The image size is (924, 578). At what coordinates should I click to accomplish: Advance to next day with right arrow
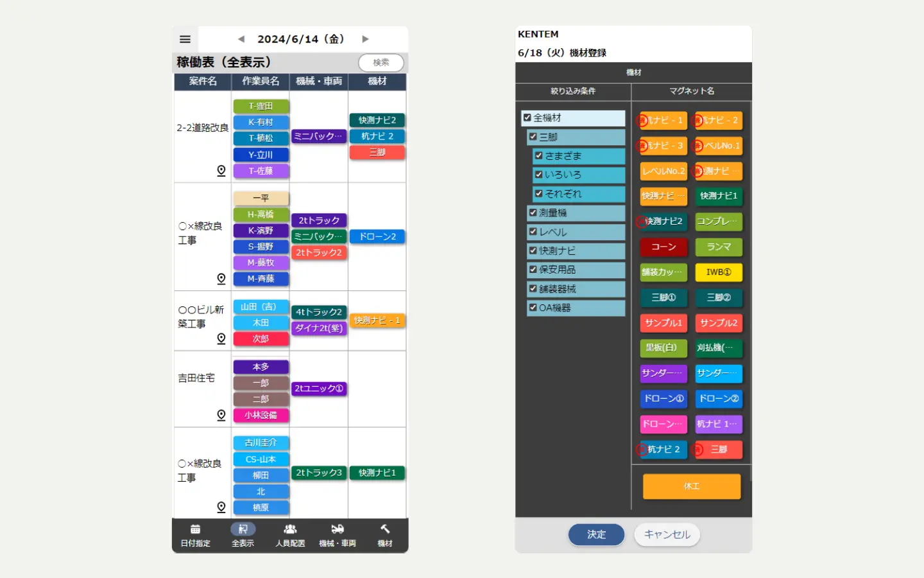click(365, 39)
